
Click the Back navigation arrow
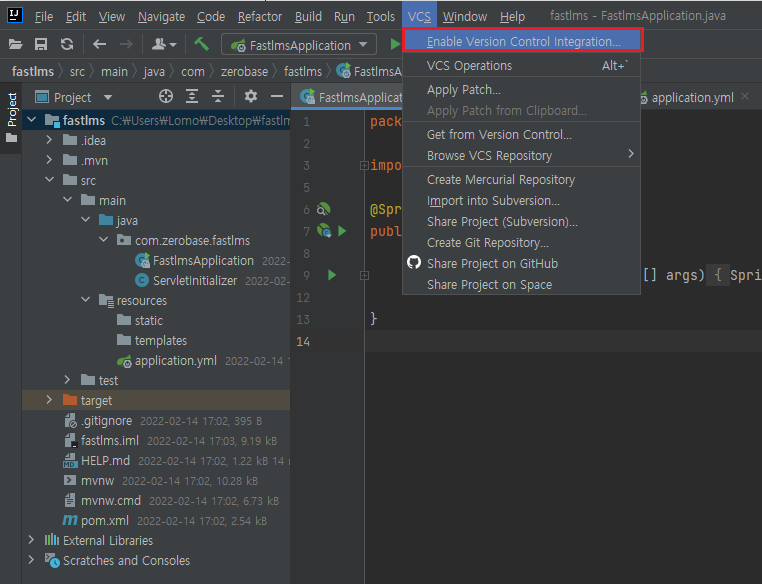coord(100,45)
